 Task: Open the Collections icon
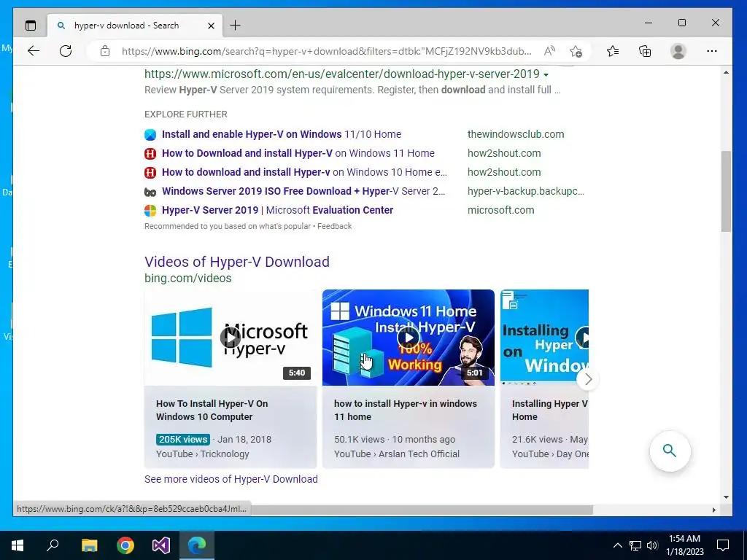[645, 51]
